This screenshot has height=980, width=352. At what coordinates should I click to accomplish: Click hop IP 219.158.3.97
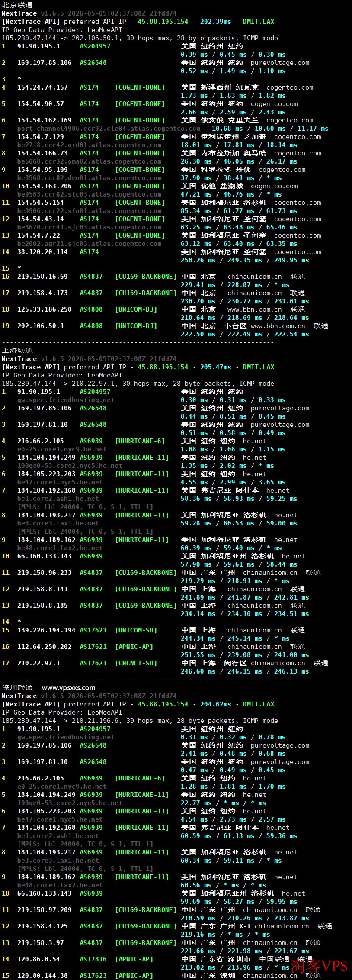tap(40, 943)
